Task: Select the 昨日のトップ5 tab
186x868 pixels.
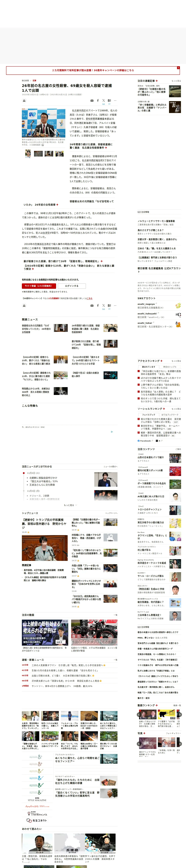Action: tap(169, 367)
